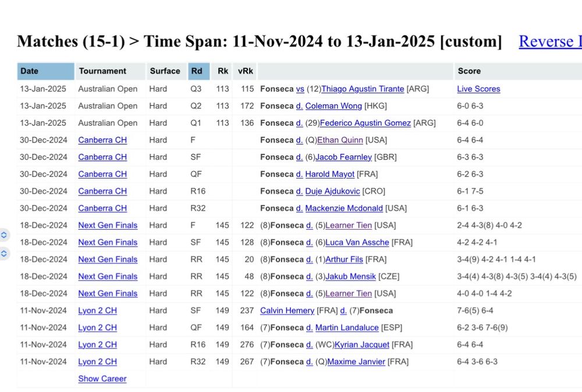Viewport: 582px width, 392px height.
Task: Click the 'd.' link in the Arthur Fils row
Action: (x=310, y=259)
